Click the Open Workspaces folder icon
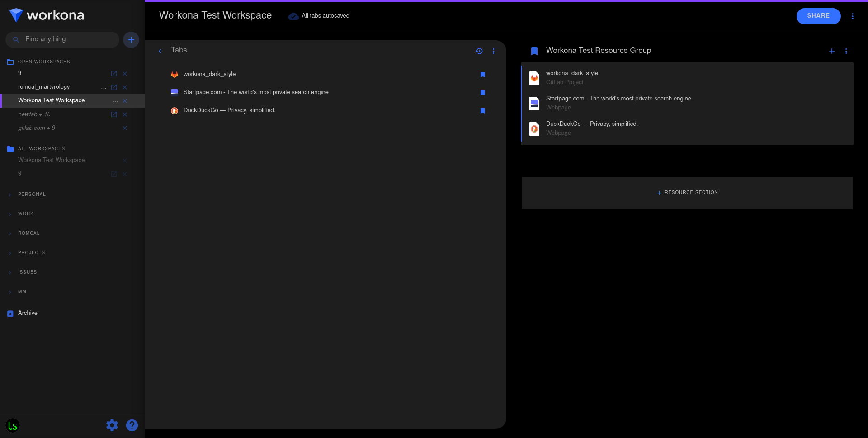Image resolution: width=868 pixels, height=438 pixels. tap(10, 62)
